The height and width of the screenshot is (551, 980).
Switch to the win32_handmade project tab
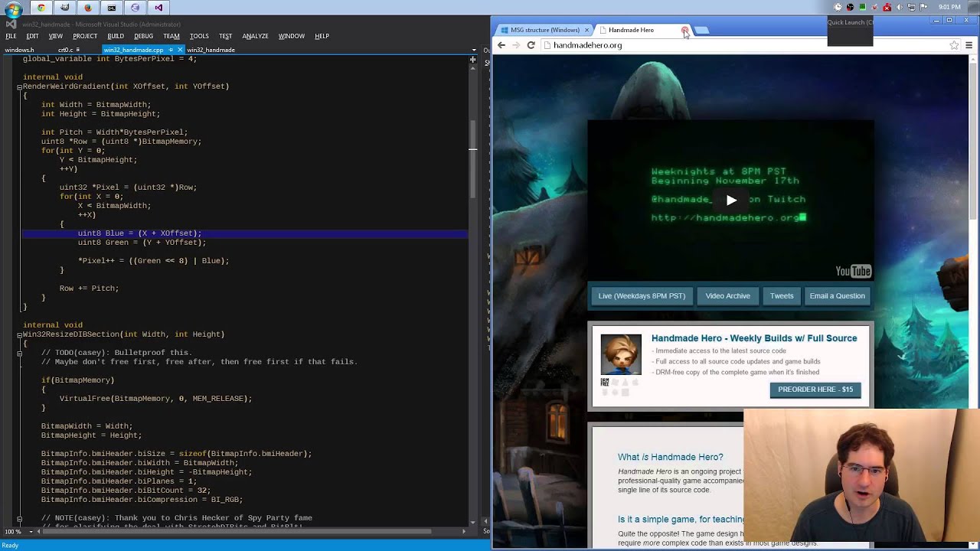click(x=211, y=50)
